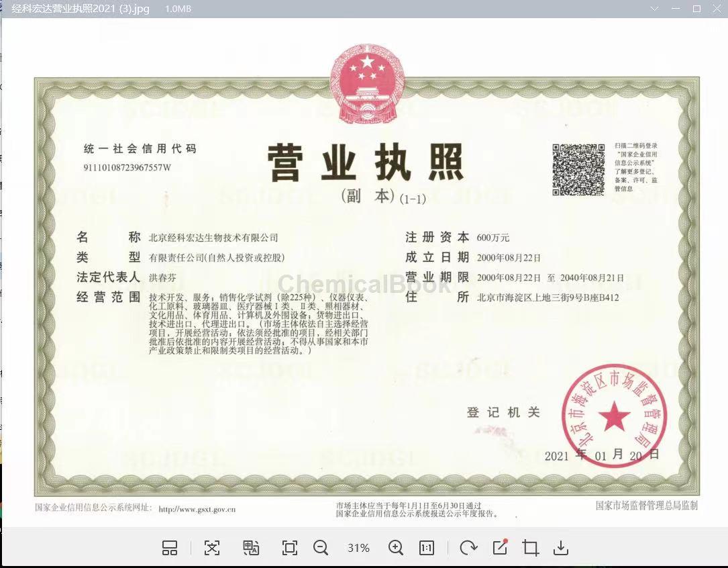Viewport: 728px width, 568px height.
Task: Minimize the image viewer window
Action: [676, 8]
